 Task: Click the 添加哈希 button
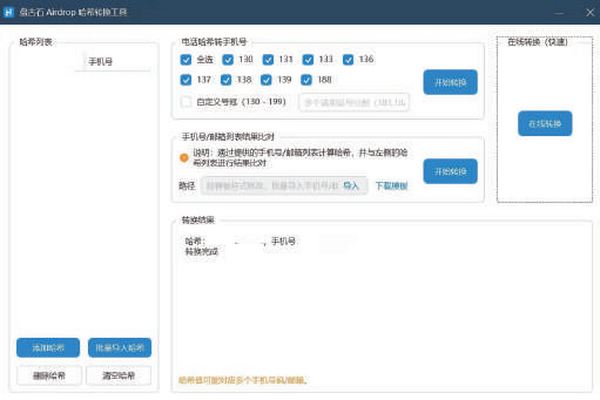pos(48,348)
